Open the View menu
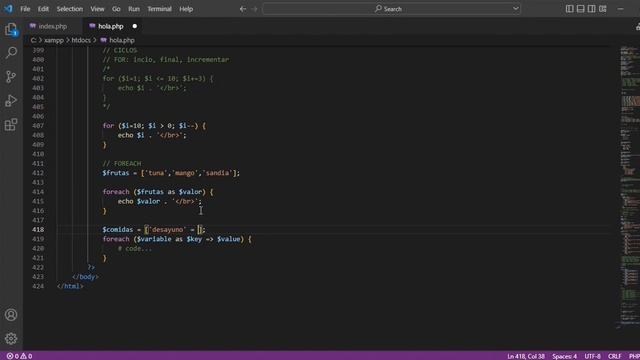640x360 pixels. (97, 9)
